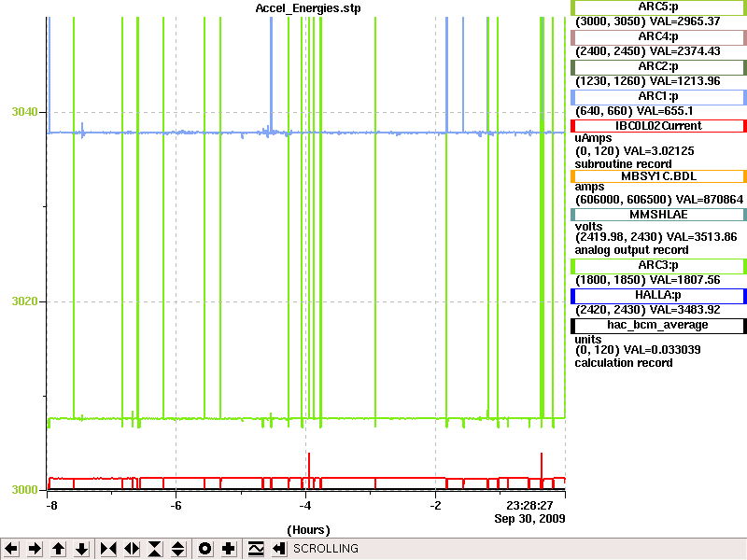Select the ARC3:p curve in the legend

click(658, 266)
